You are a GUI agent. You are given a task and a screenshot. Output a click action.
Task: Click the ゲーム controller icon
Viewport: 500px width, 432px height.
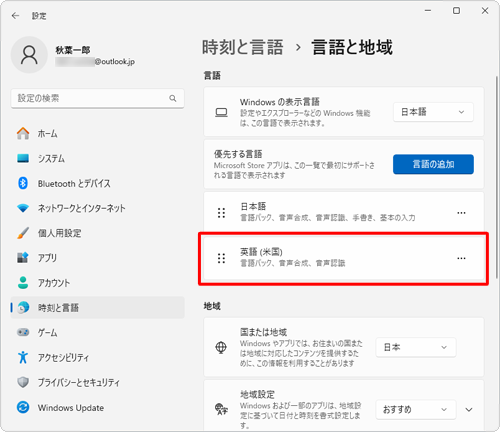23,332
